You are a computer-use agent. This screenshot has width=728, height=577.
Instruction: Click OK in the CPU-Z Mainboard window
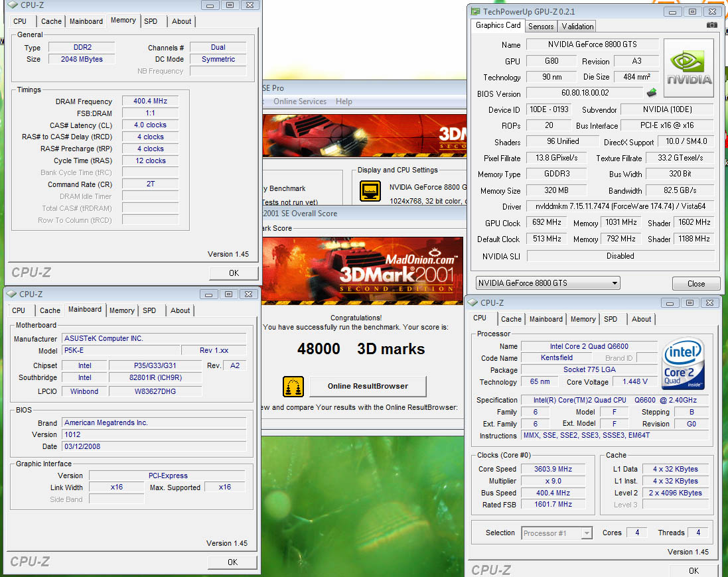[233, 562]
